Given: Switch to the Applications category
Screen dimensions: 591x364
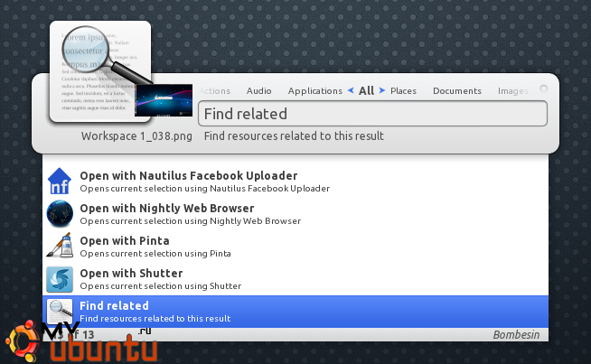Looking at the screenshot, I should coord(315,91).
